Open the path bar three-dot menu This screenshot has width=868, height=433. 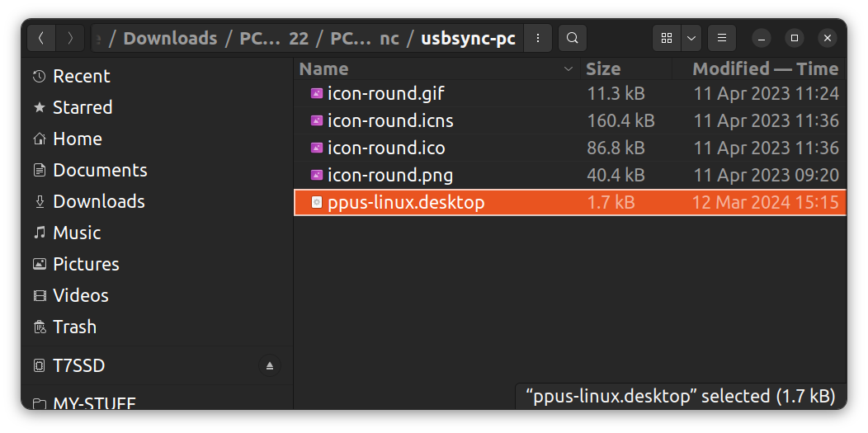pyautogui.click(x=538, y=38)
